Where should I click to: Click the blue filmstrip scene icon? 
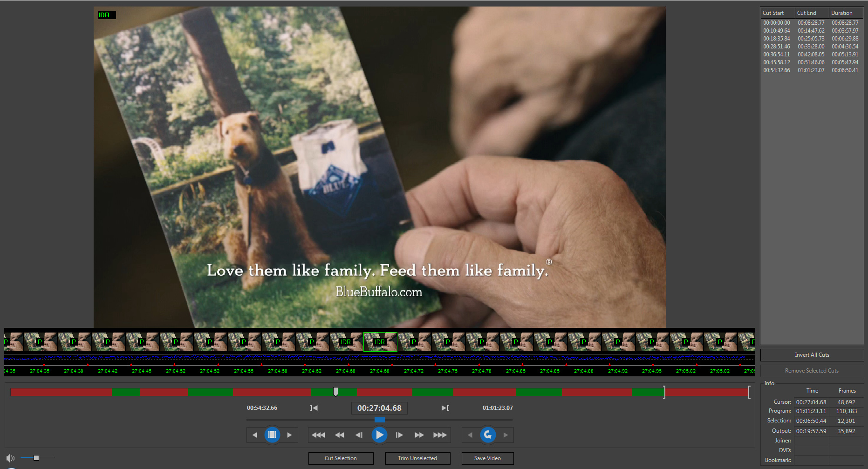(x=272, y=435)
